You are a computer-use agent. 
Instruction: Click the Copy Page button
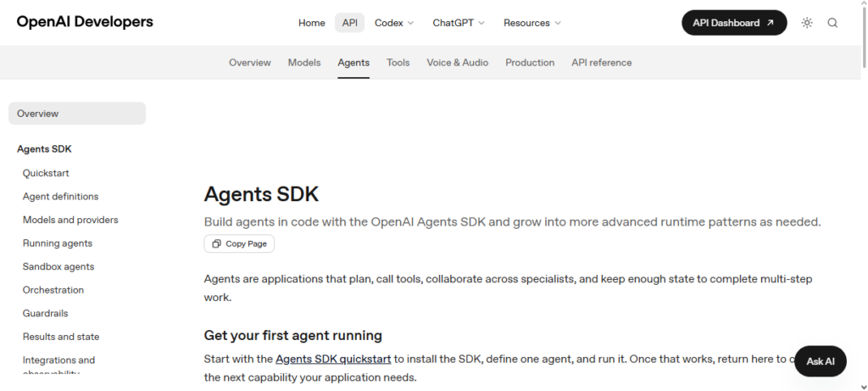click(239, 243)
